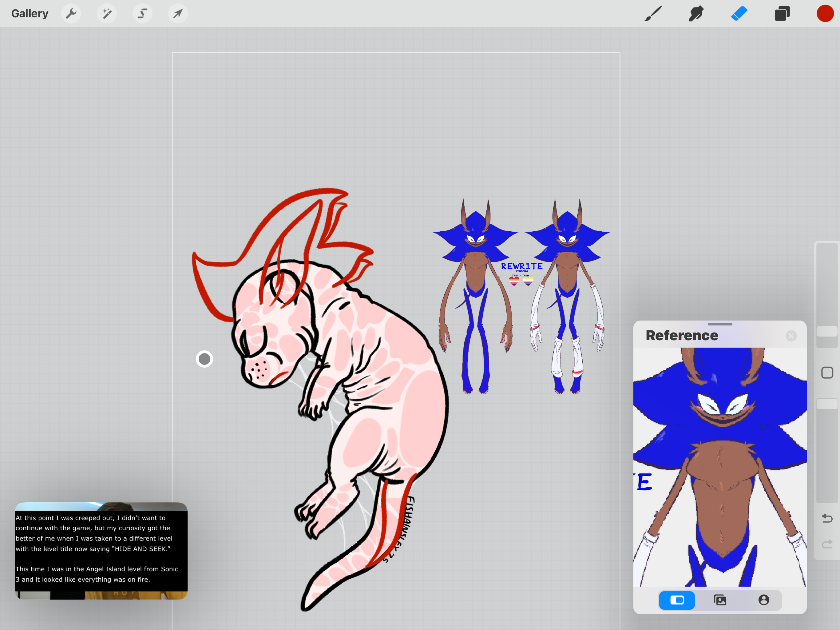Activate the Selection tool
840x630 pixels.
(x=142, y=14)
